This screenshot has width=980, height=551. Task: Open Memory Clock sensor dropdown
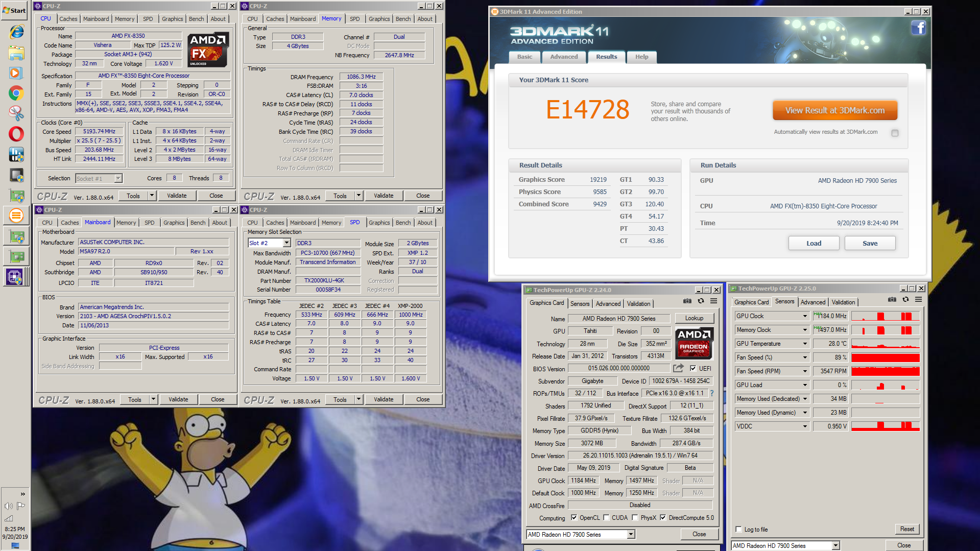pos(805,330)
